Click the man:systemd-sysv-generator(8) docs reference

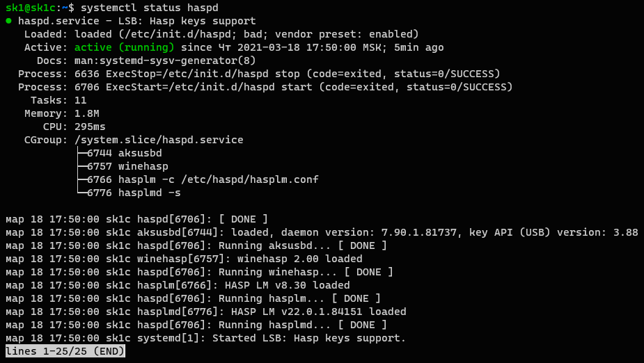click(x=164, y=60)
